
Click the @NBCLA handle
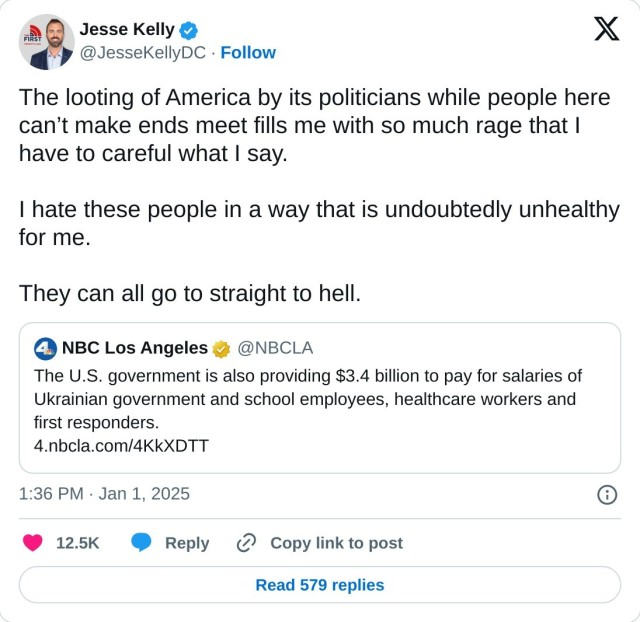(277, 348)
